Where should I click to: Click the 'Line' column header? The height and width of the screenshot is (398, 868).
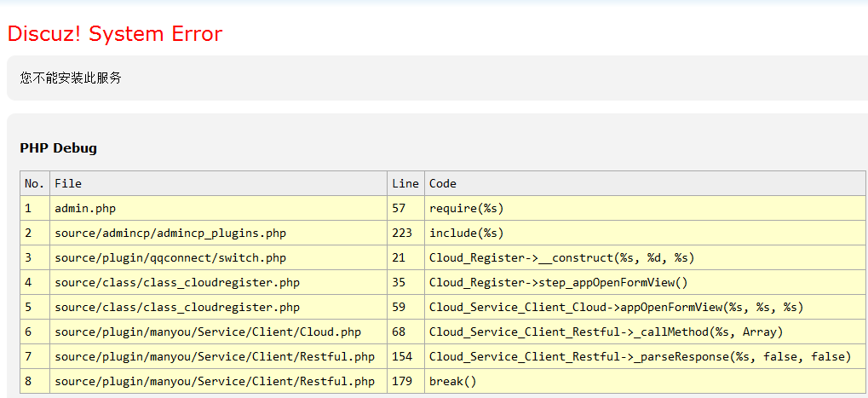click(x=405, y=183)
